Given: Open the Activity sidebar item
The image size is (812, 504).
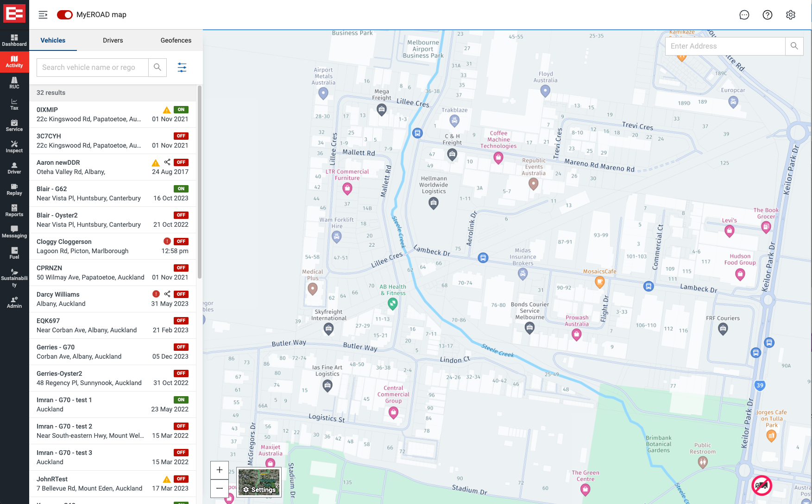Looking at the screenshot, I should pyautogui.click(x=14, y=62).
